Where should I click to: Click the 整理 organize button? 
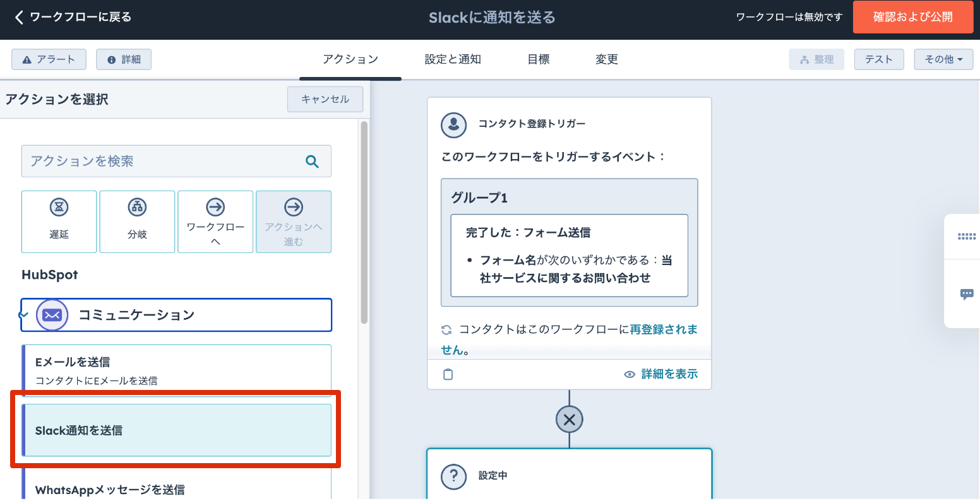pyautogui.click(x=816, y=59)
